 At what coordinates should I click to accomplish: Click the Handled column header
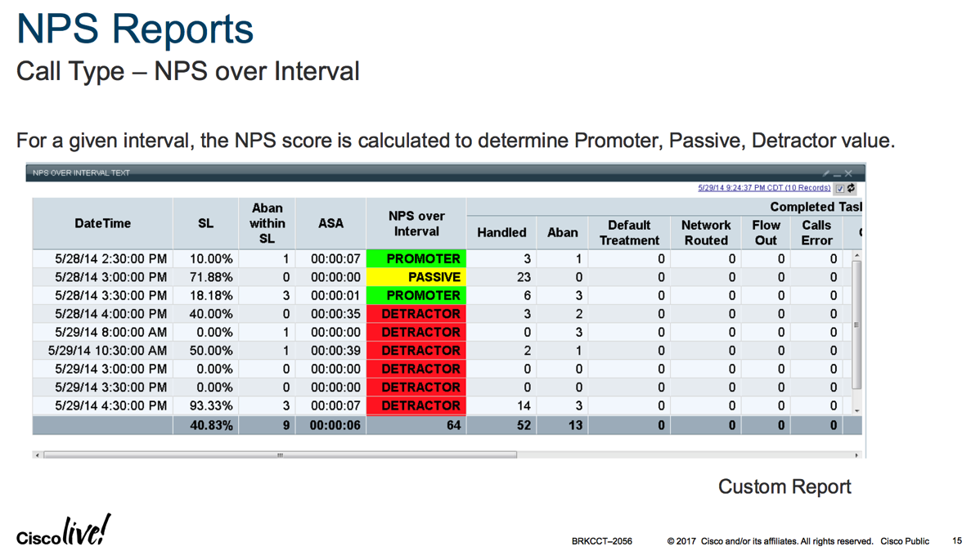pos(501,232)
